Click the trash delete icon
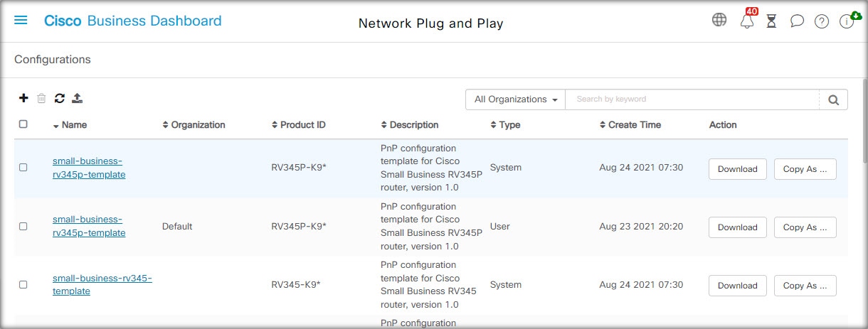868x329 pixels. click(x=41, y=99)
